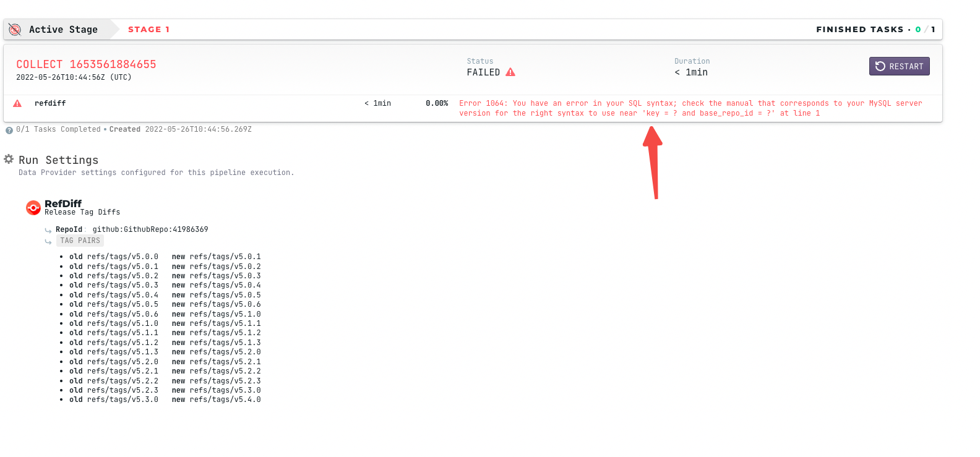Image resolution: width=980 pixels, height=457 pixels.
Task: Click the arrow icon beside TAG PAIRS
Action: click(48, 241)
